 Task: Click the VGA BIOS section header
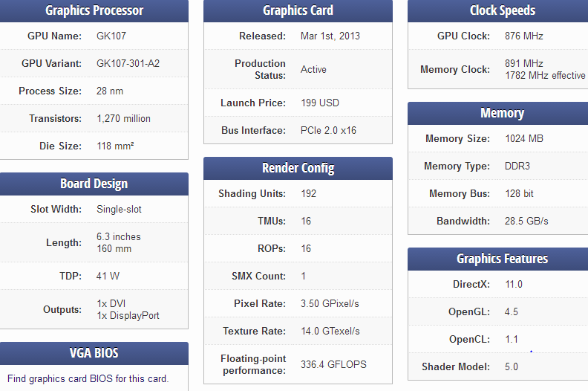(x=94, y=353)
